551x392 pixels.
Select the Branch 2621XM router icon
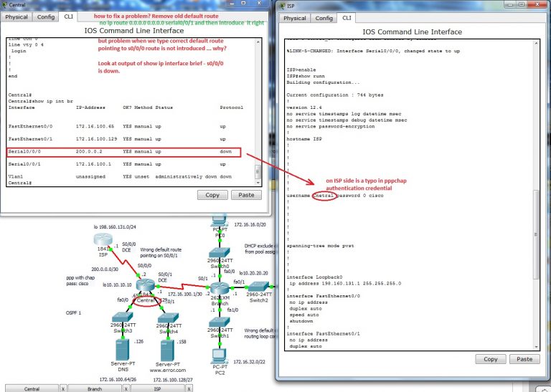click(x=220, y=288)
